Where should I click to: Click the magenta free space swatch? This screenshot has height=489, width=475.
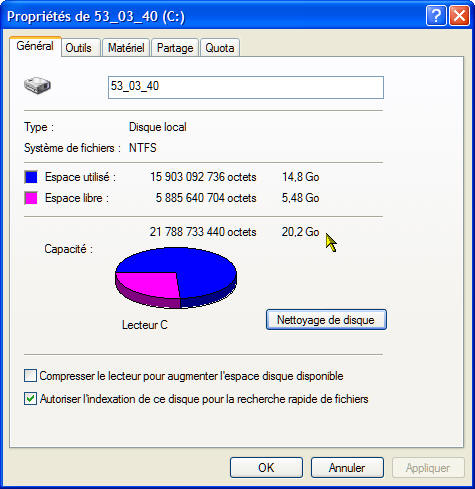pyautogui.click(x=31, y=198)
